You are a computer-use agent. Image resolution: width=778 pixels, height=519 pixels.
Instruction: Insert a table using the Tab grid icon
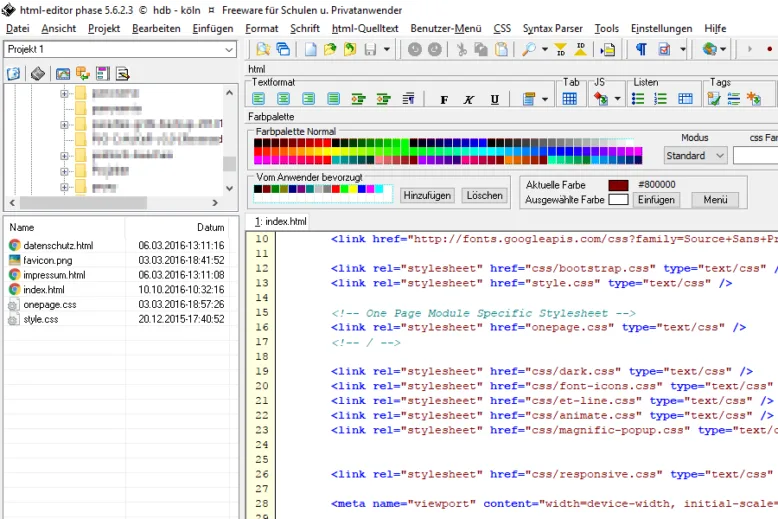pos(570,99)
